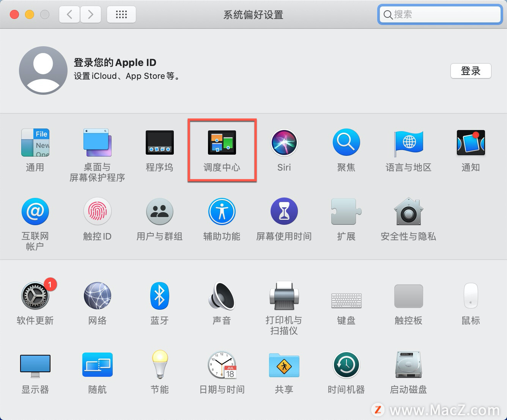Open the 通知 (Notifications) preferences
Image resolution: width=507 pixels, height=420 pixels.
coord(471,143)
